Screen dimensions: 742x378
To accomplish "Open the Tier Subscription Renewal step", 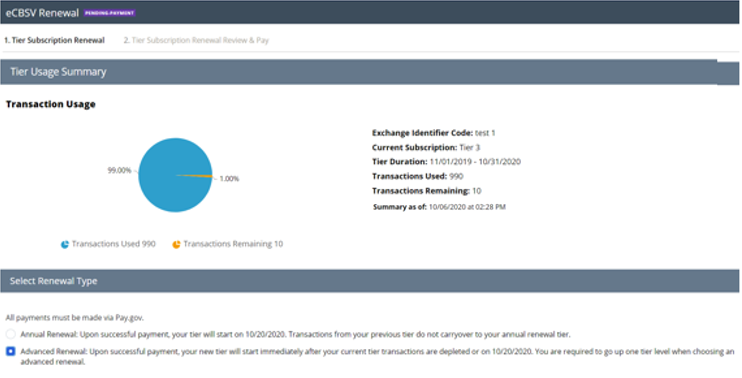I will coord(54,40).
